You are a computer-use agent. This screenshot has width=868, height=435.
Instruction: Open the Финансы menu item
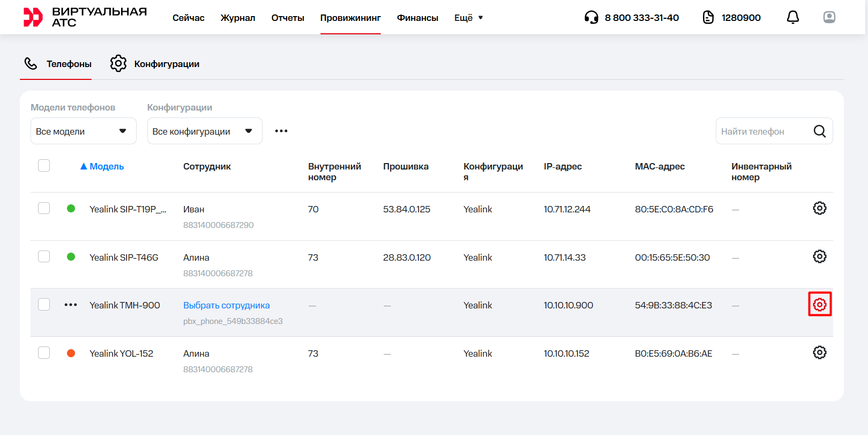pyautogui.click(x=417, y=18)
